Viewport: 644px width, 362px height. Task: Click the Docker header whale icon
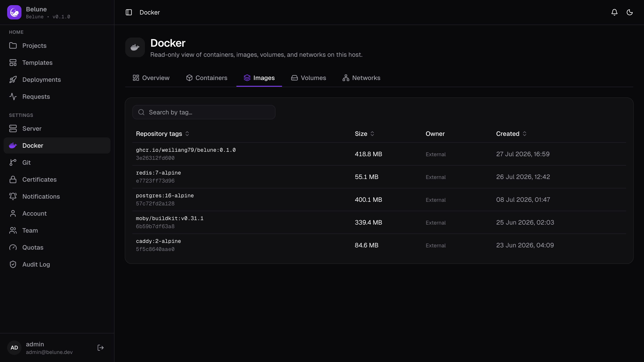click(135, 47)
